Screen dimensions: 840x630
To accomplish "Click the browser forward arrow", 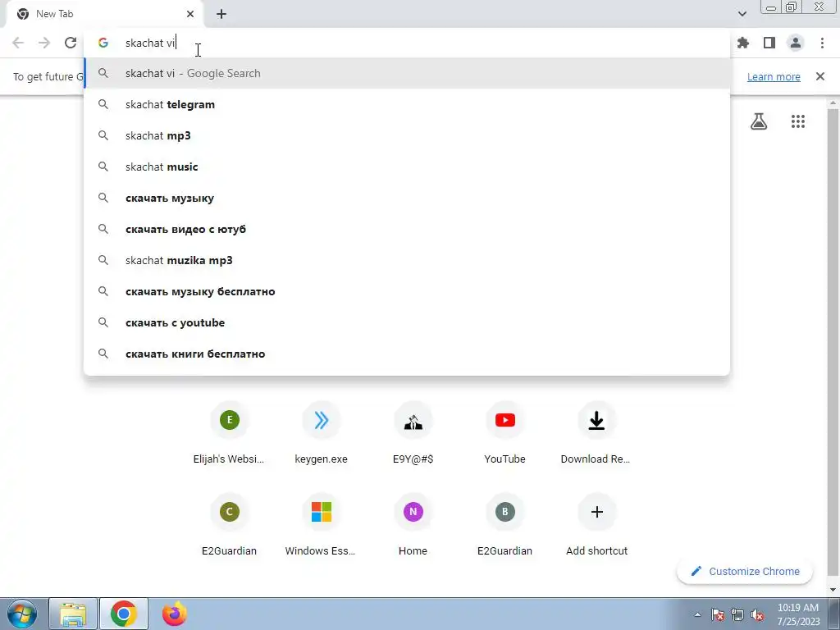I will click(x=44, y=43).
